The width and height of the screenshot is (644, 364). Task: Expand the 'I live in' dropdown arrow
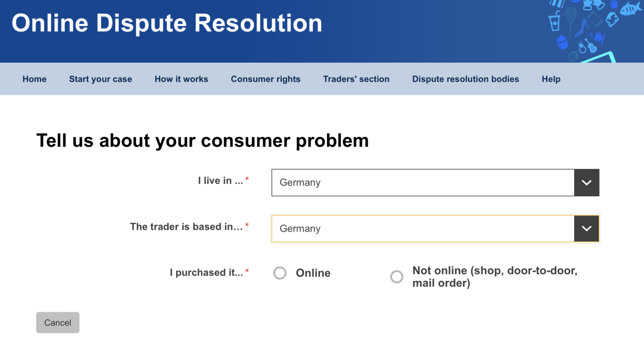(586, 182)
